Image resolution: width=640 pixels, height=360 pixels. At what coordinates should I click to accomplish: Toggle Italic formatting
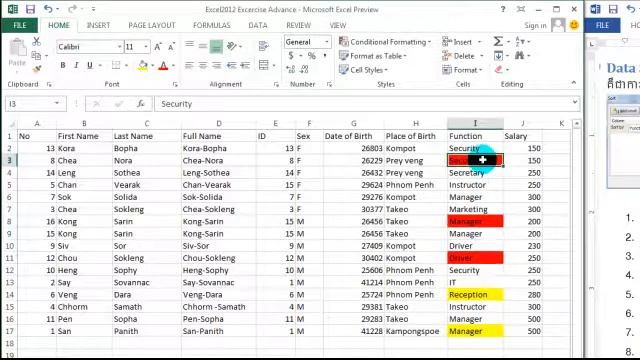76,65
